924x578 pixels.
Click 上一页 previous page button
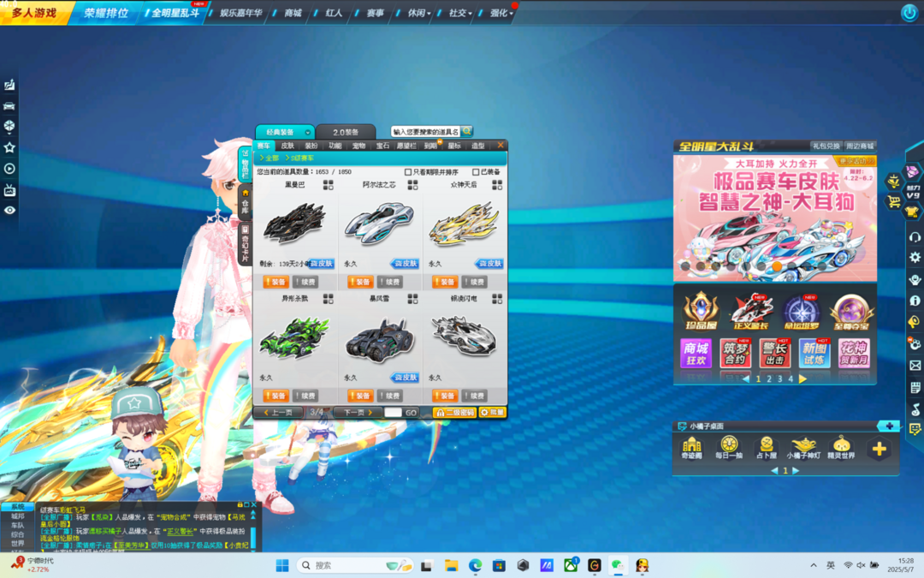tap(279, 412)
